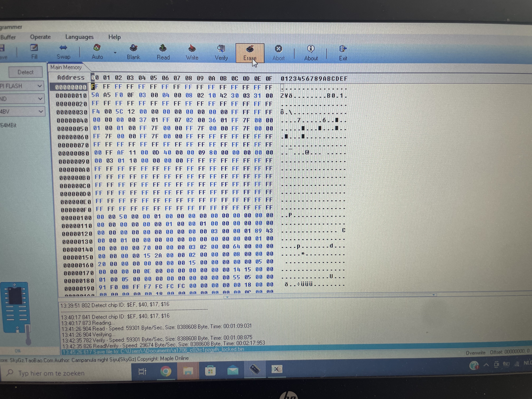Click the highlighted first FF byte
This screenshot has height=399, width=532.
(95, 87)
